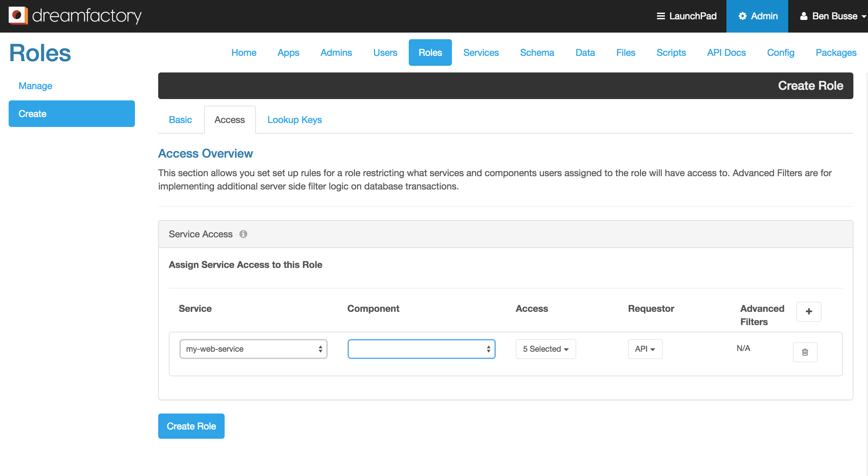Image resolution: width=868 pixels, height=476 pixels.
Task: Open the Packages section
Action: (836, 53)
